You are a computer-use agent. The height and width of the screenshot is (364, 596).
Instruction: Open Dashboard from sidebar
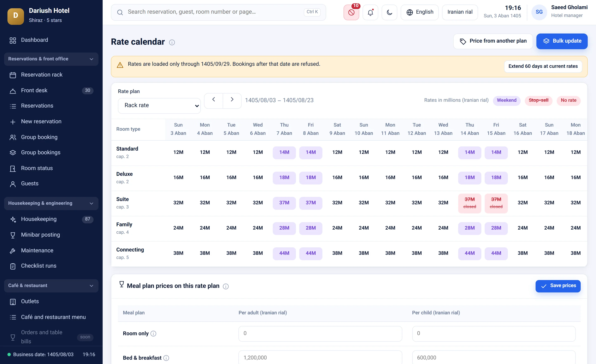51,40
